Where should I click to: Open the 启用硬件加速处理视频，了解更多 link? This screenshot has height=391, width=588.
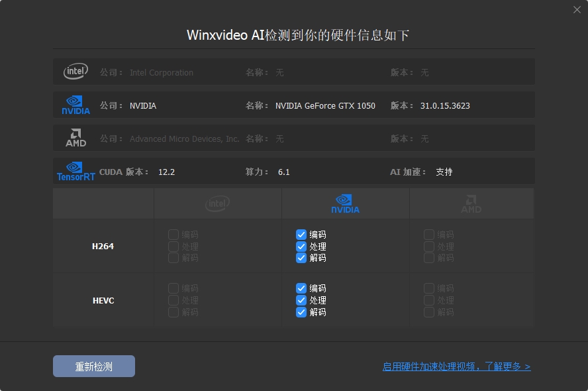click(456, 366)
